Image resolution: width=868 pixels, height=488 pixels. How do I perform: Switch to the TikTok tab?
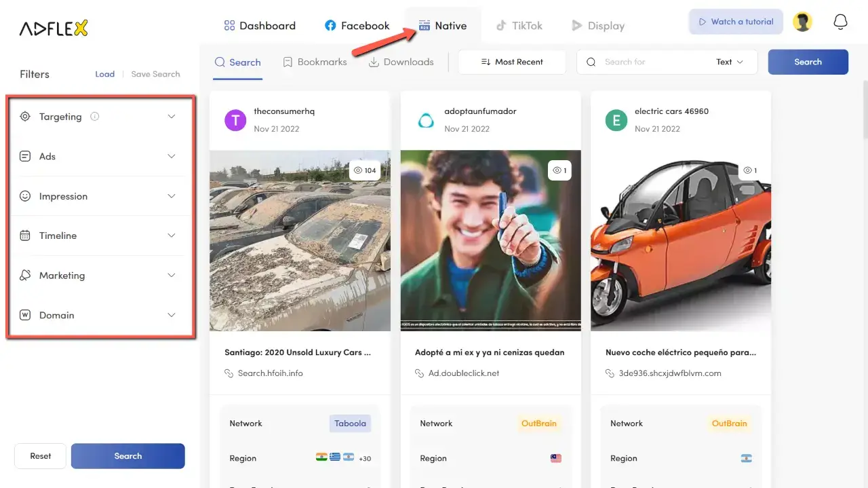[519, 25]
